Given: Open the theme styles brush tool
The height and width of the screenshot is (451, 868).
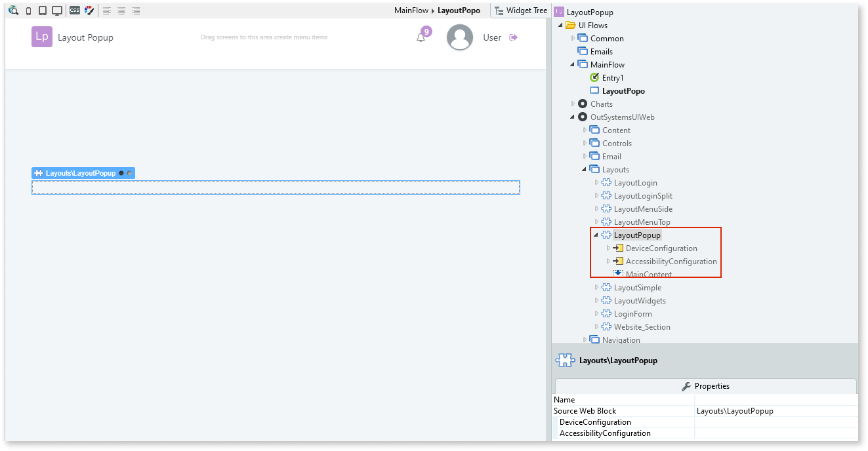Looking at the screenshot, I should coord(89,10).
